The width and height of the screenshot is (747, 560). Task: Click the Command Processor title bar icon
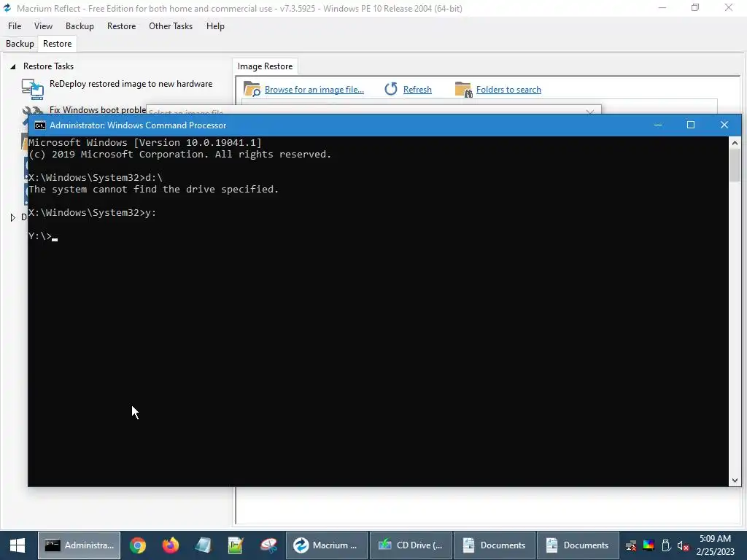[40, 125]
